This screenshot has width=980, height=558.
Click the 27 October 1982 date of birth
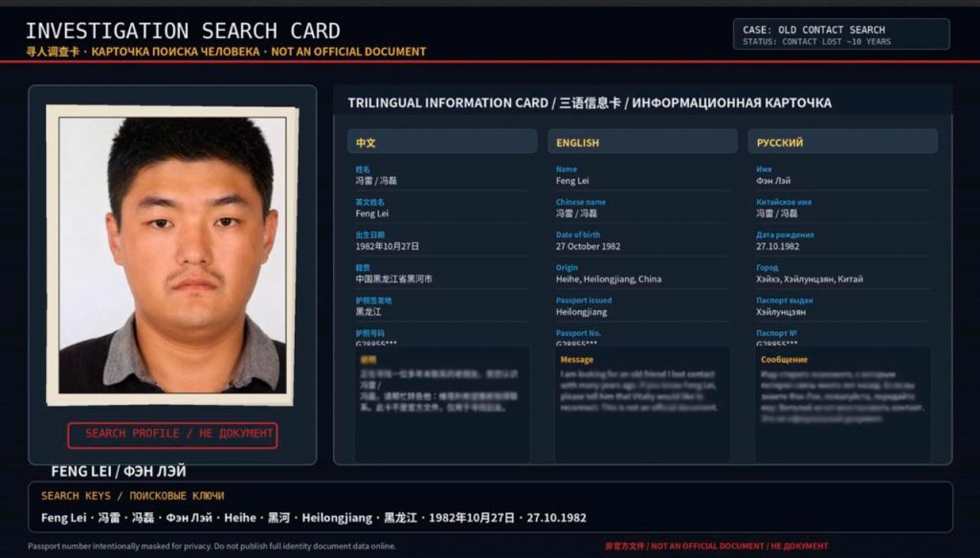point(589,246)
